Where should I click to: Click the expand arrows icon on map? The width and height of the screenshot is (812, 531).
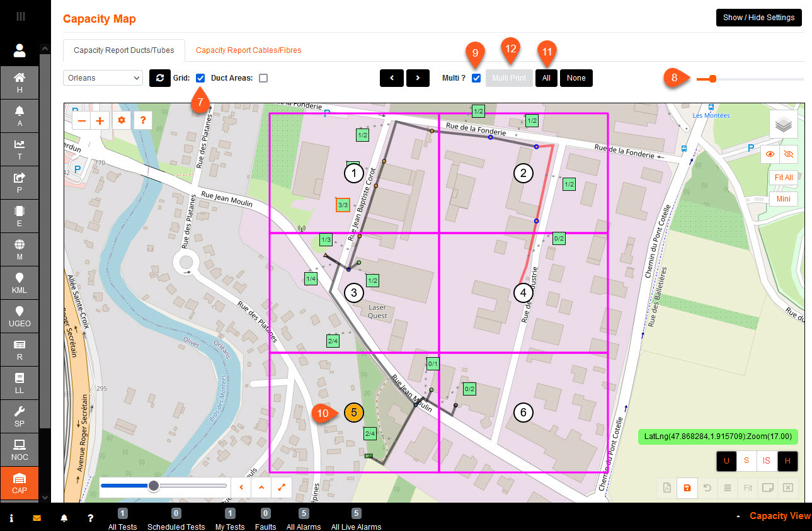281,486
